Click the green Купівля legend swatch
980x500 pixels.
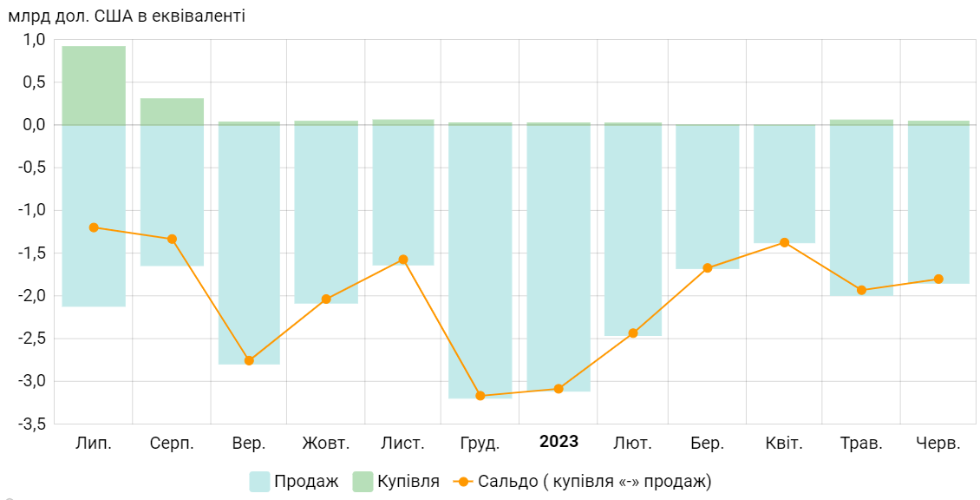tap(363, 481)
